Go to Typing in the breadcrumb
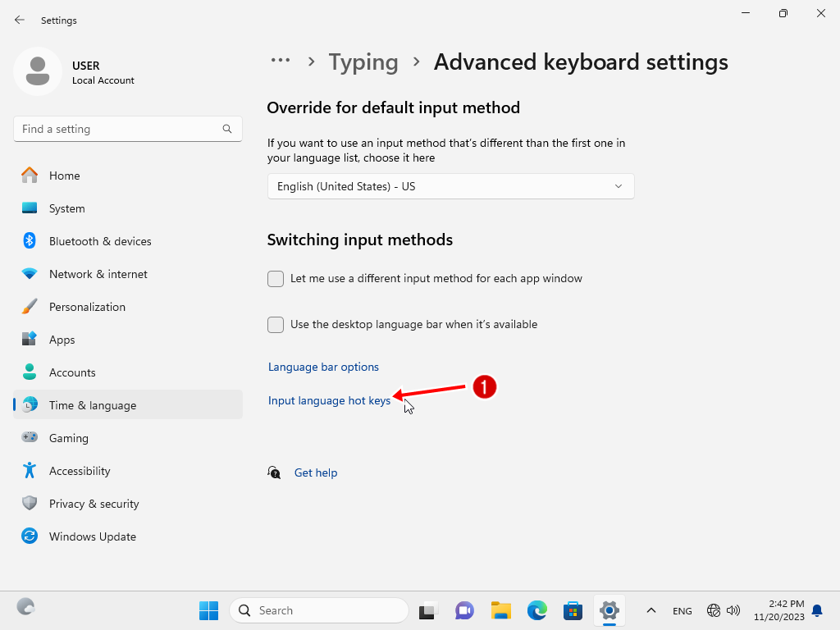This screenshot has height=630, width=840. pos(363,62)
